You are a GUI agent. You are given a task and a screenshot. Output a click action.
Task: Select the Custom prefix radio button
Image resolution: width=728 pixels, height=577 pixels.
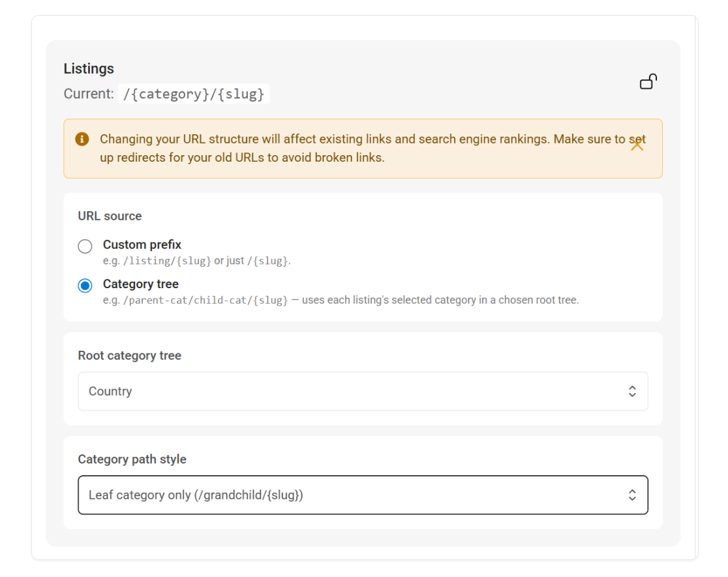coord(85,246)
